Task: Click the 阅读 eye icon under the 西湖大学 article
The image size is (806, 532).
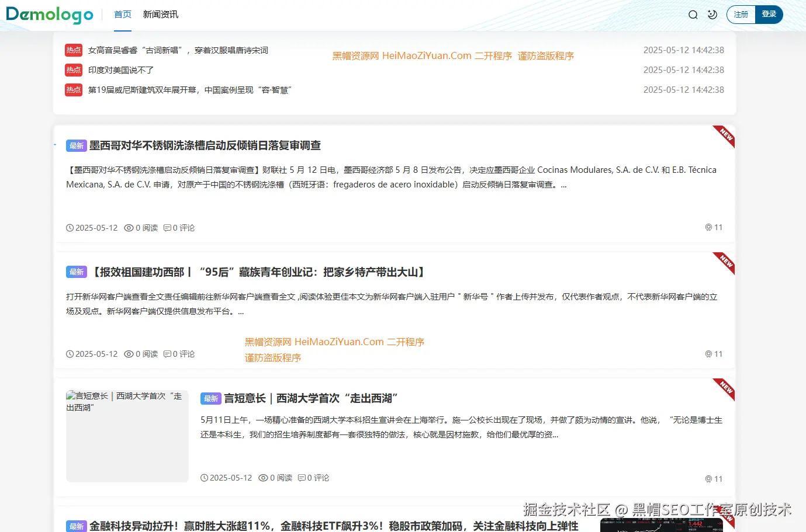Action: coord(264,478)
